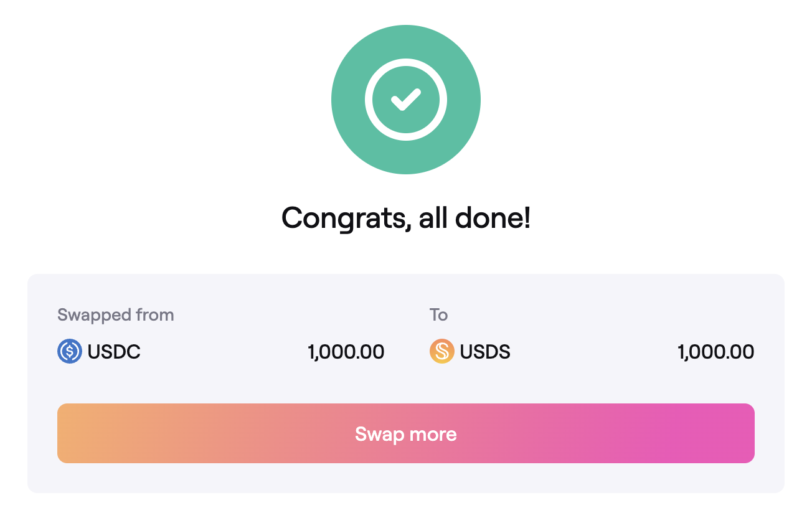Click the white checkmark in the success badge
812x518 pixels.
pos(405,99)
